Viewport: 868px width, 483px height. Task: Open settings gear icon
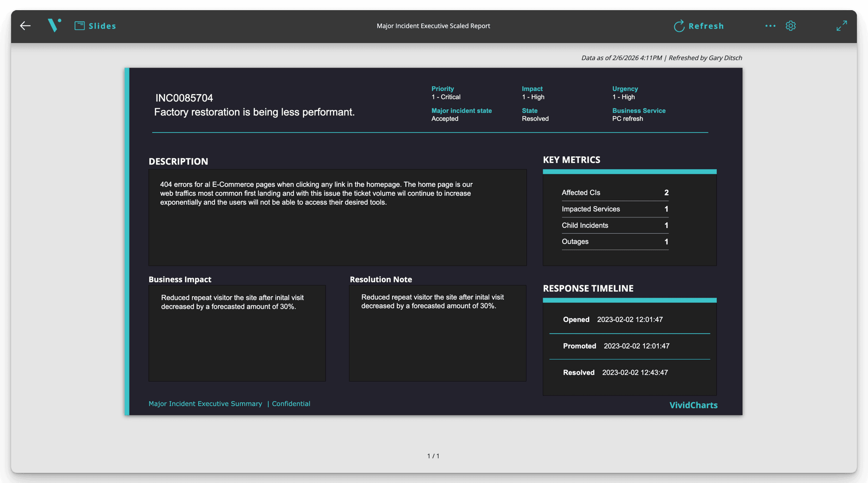click(791, 26)
